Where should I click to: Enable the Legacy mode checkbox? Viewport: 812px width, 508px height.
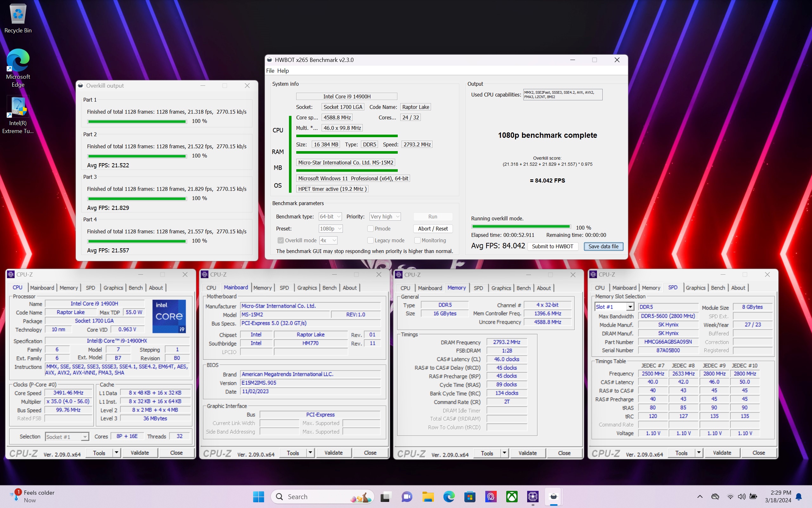pos(370,241)
